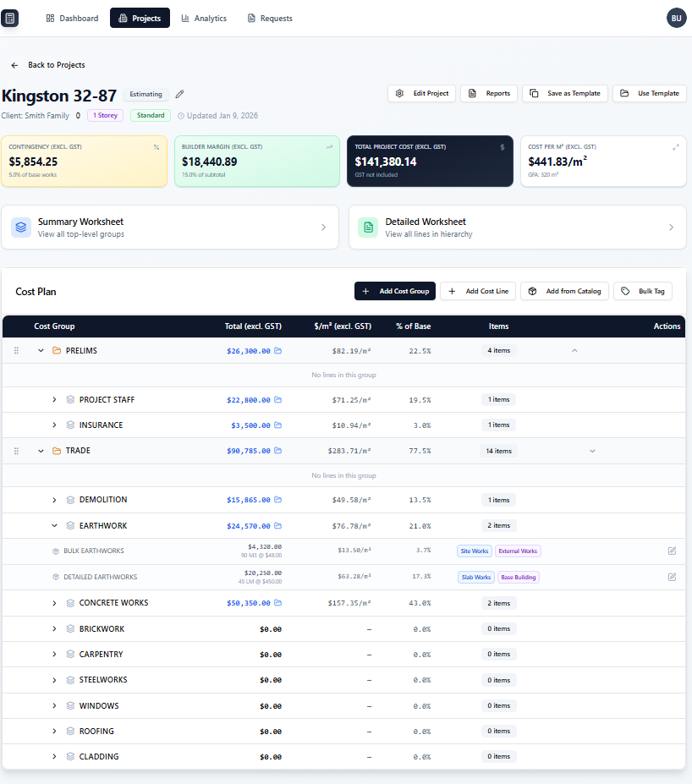
Task: Open folder icon next to CONCRETE WORKS total
Action: 278,603
